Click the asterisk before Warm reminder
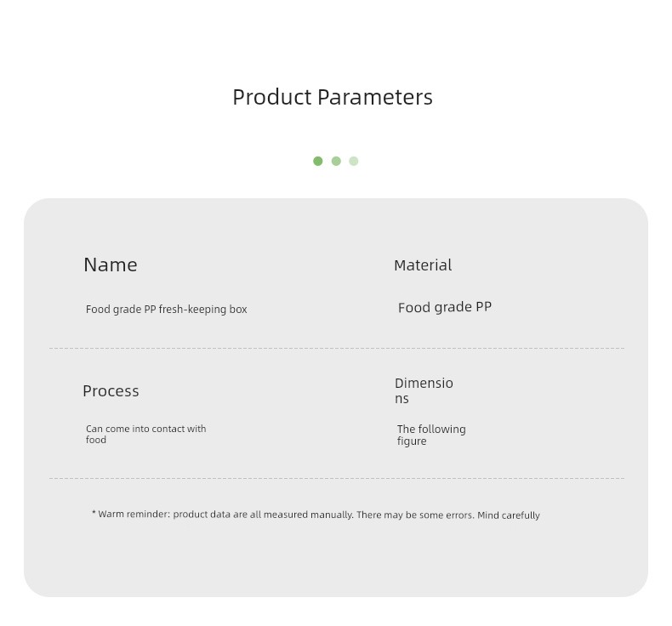This screenshot has width=672, height=626. coord(94,513)
